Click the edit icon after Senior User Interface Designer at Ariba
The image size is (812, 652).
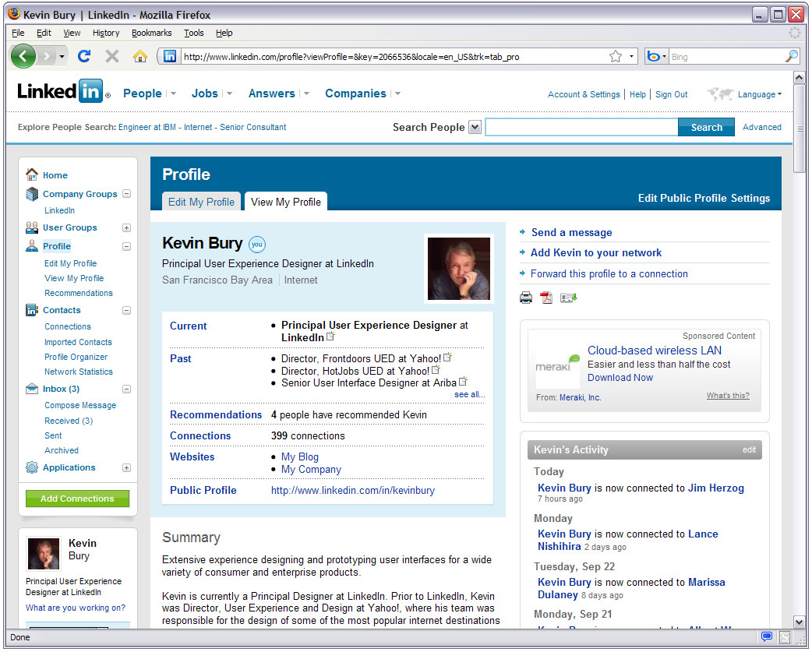click(464, 382)
